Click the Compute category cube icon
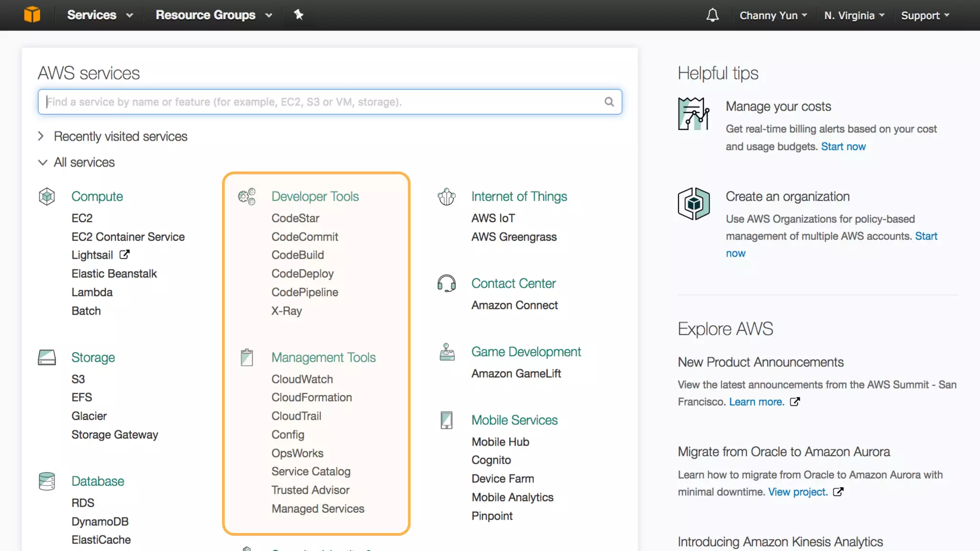Image resolution: width=980 pixels, height=551 pixels. (47, 197)
